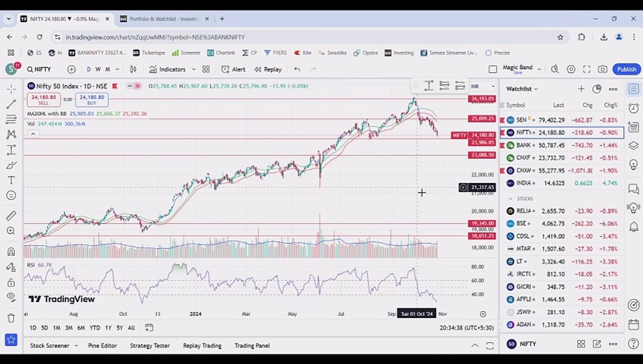Open the Replay Trading tab
Image resolution: width=643 pixels, height=364 pixels.
(x=202, y=346)
